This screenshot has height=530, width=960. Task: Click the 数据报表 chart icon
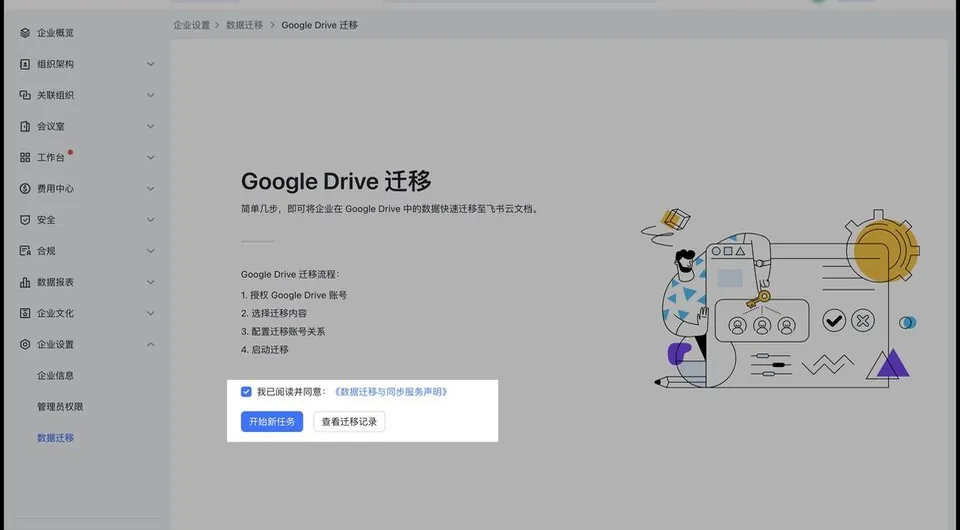(x=24, y=282)
